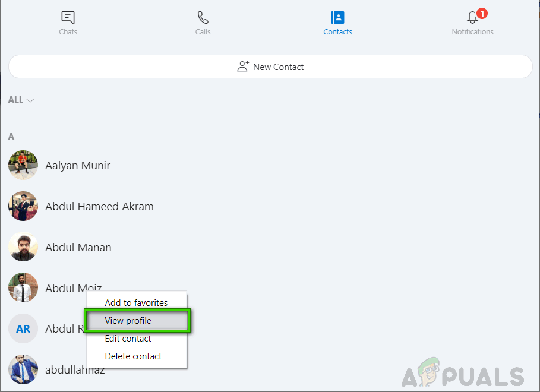The height and width of the screenshot is (392, 540).
Task: Click the red notification badge
Action: 482,13
